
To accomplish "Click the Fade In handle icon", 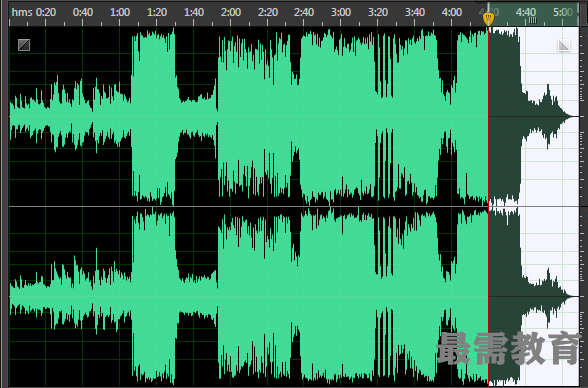I will pyautogui.click(x=24, y=45).
